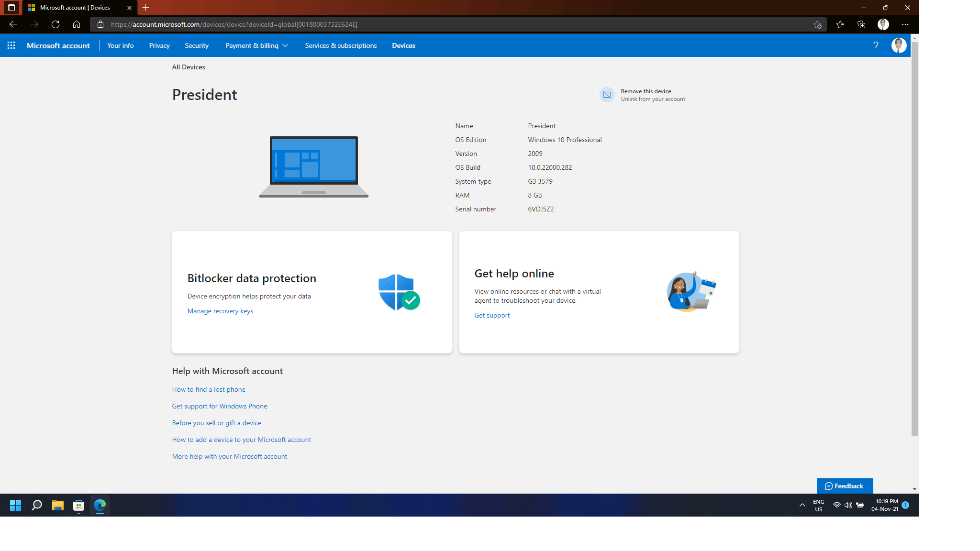Click the Remove this device icon

[607, 95]
